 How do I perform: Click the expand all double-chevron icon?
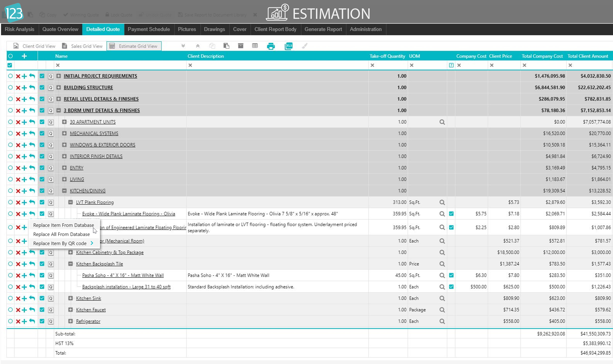click(x=183, y=46)
